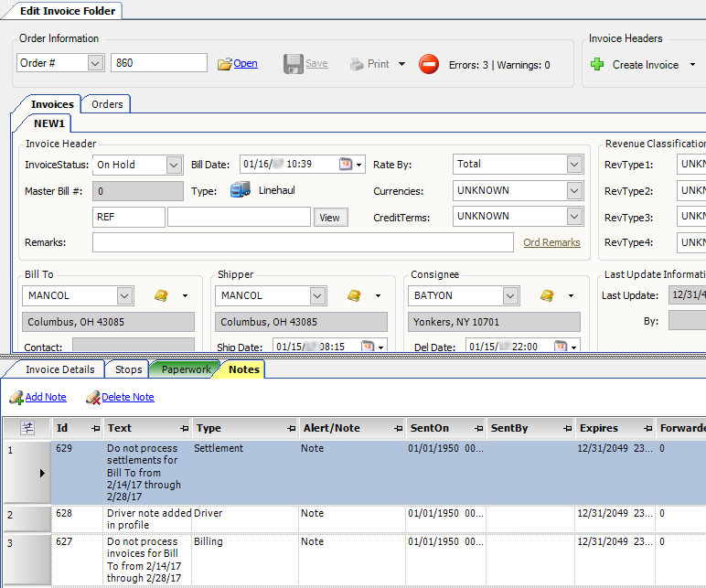Screen dimensions: 706x588
Task: Expand the Currencies dropdown
Action: 574,191
